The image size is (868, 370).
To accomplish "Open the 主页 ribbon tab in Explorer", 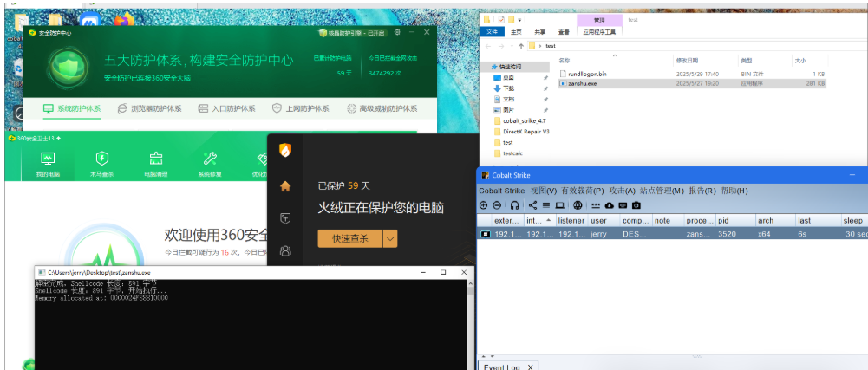I will point(516,32).
